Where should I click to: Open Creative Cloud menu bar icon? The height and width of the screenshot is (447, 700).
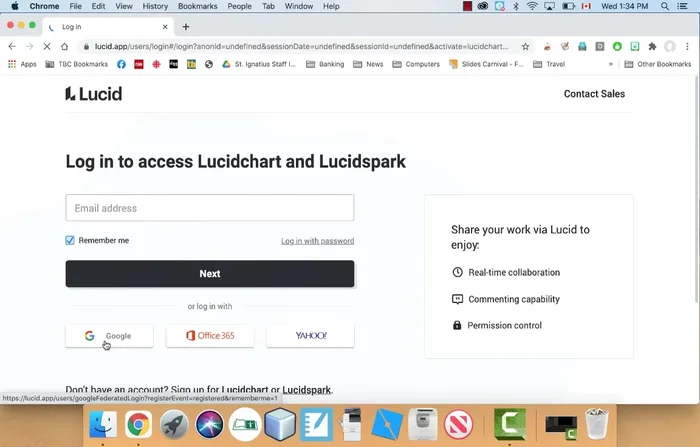(x=483, y=6)
